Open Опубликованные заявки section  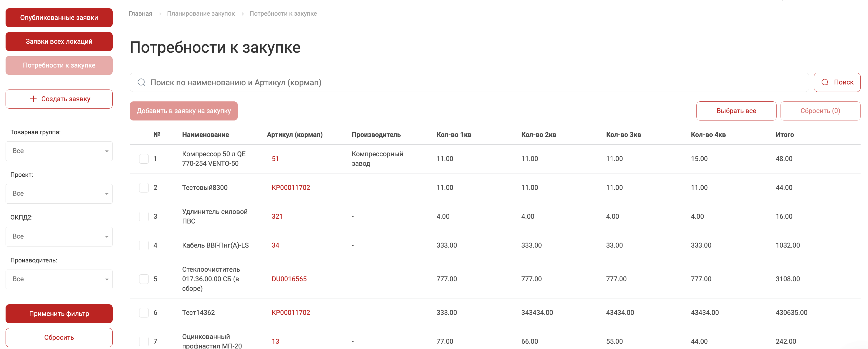59,18
